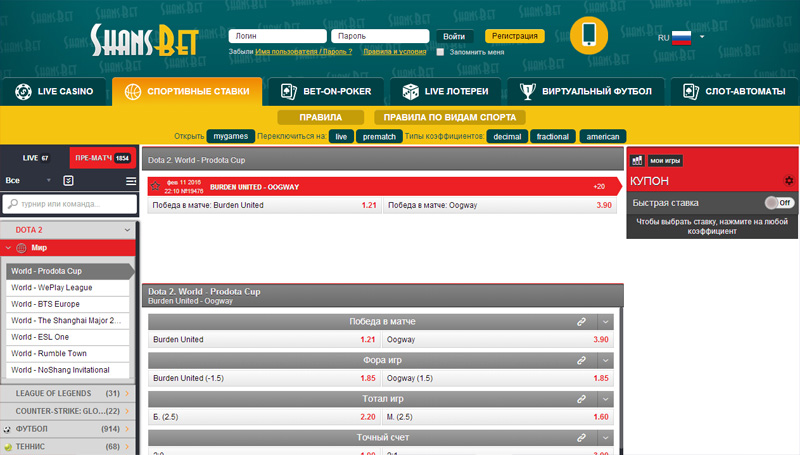Select decimal odds format
The height and width of the screenshot is (455, 800).
pyautogui.click(x=507, y=136)
